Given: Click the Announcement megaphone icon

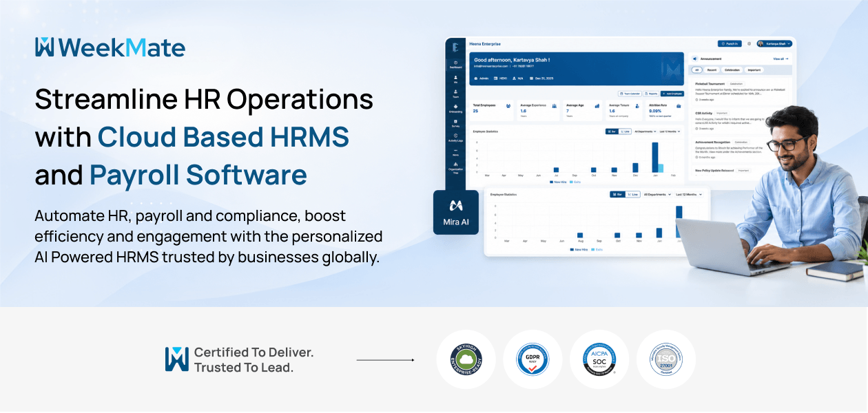Looking at the screenshot, I should (x=694, y=59).
